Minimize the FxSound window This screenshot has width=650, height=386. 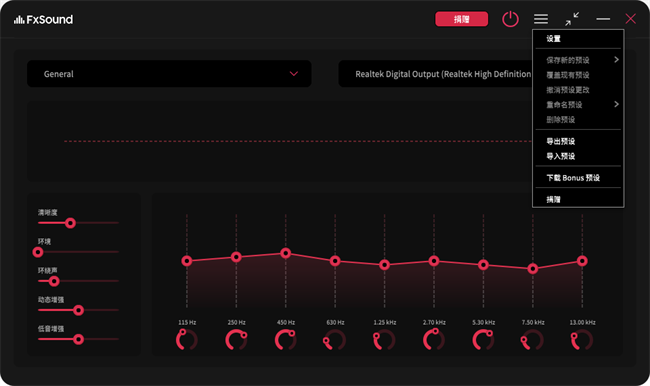point(603,19)
